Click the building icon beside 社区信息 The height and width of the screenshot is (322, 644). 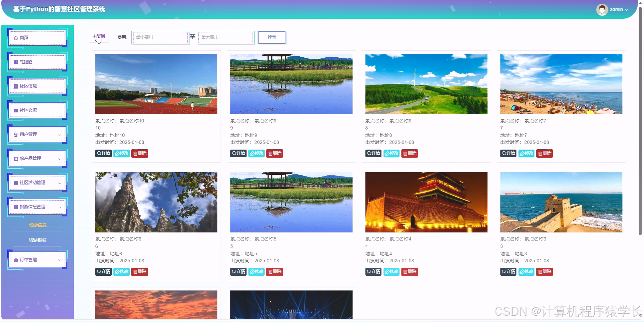pyautogui.click(x=16, y=86)
